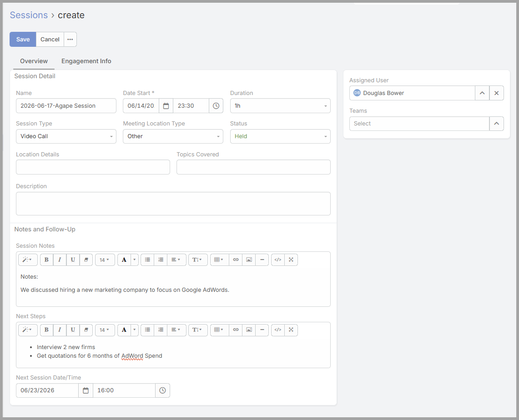The height and width of the screenshot is (420, 519).
Task: Open font size 14 dropdown in Next Steps
Action: click(x=105, y=330)
